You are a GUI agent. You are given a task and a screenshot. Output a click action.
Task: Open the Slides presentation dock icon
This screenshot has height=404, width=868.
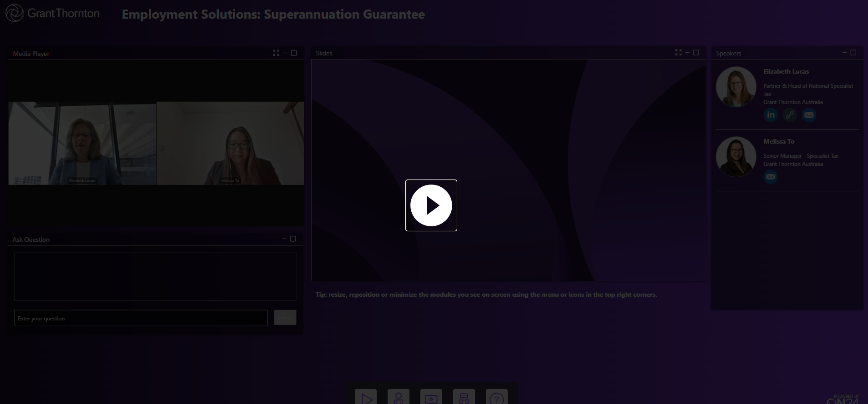pos(431,398)
